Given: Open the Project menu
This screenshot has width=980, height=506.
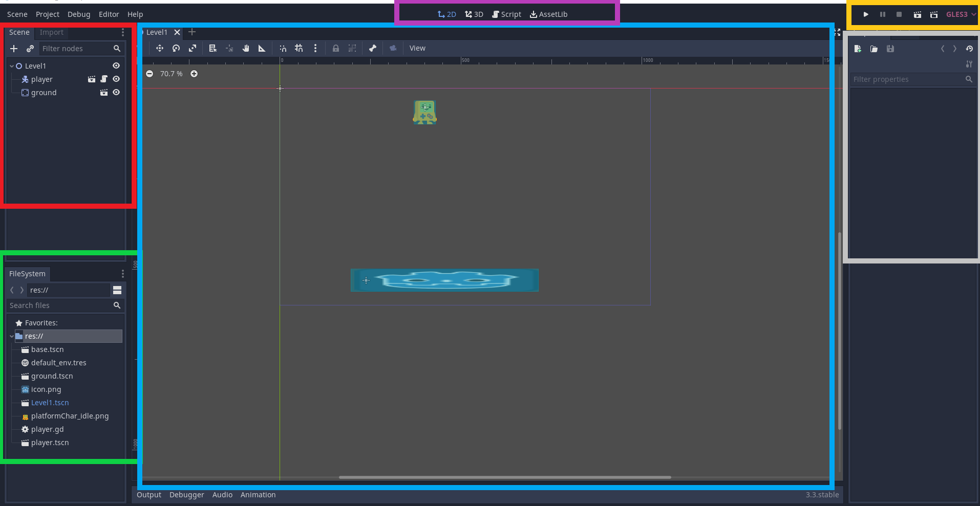Looking at the screenshot, I should pos(48,14).
